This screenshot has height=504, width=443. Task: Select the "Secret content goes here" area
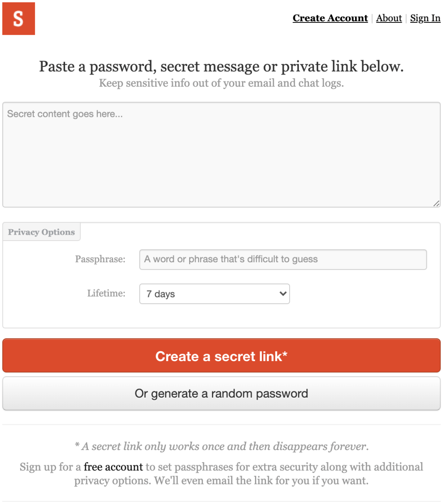click(221, 154)
